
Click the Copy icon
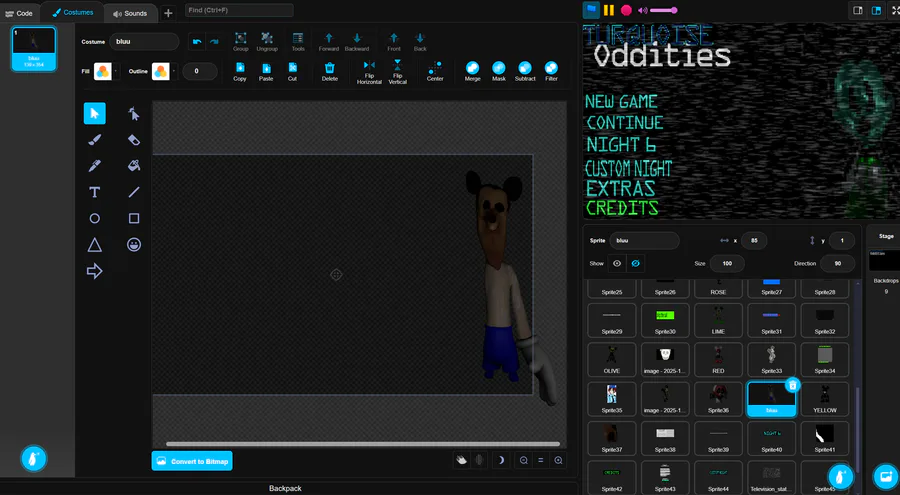click(x=240, y=71)
